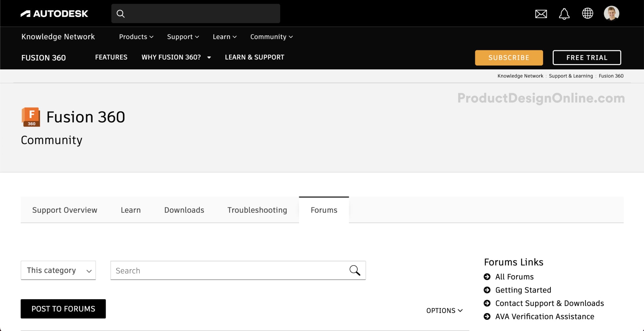Open Learn & Support menu item
This screenshot has width=644, height=331.
(x=254, y=57)
